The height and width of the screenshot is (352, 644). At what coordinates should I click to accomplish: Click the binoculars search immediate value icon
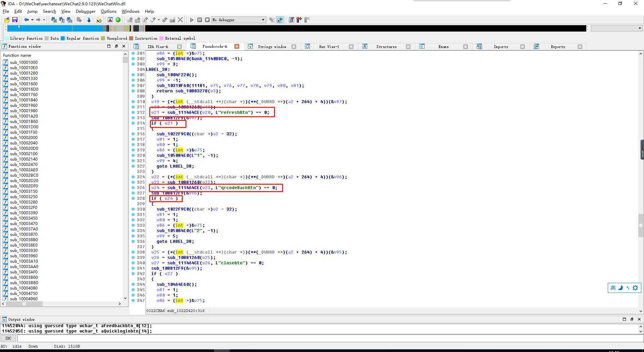(x=54, y=20)
